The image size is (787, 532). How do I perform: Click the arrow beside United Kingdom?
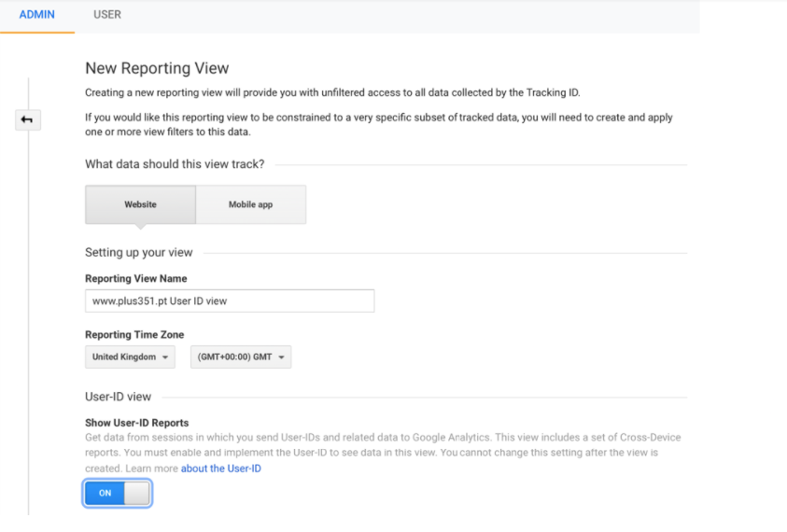[x=165, y=357]
